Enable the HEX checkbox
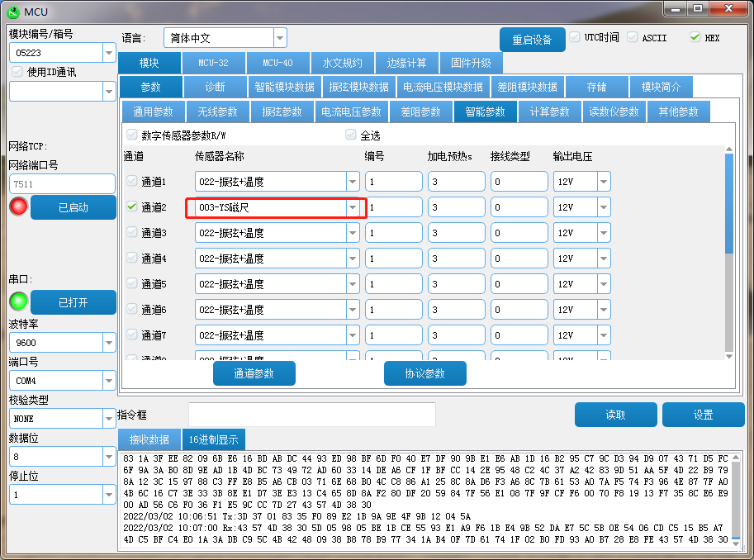Viewport: 754px width, 560px height. (695, 38)
